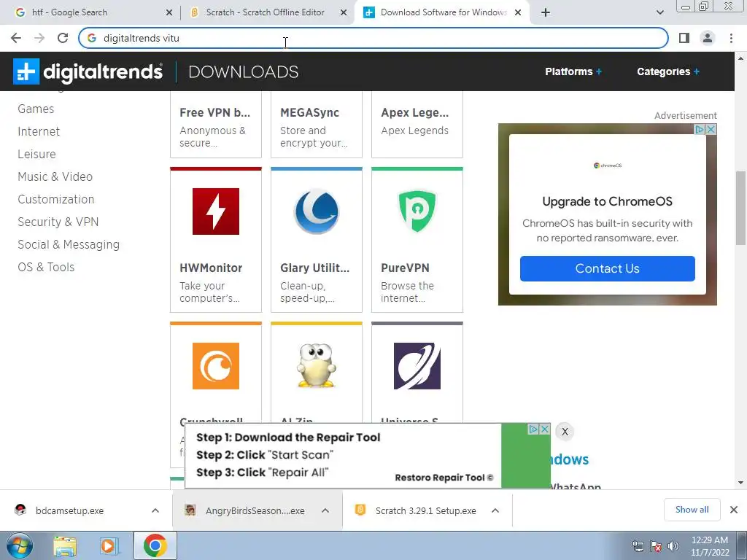Open Social & Messaging category
The height and width of the screenshot is (560, 747).
(x=69, y=244)
